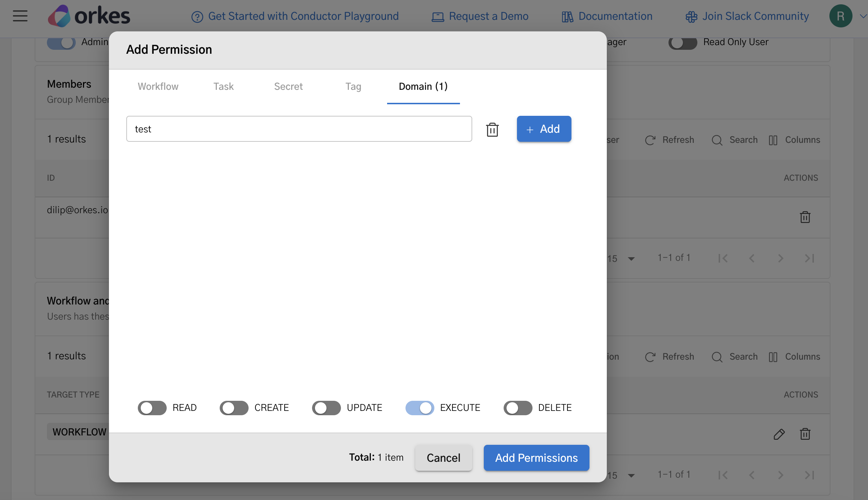The width and height of the screenshot is (868, 500).
Task: Switch to the Workflow tab
Action: 158,87
